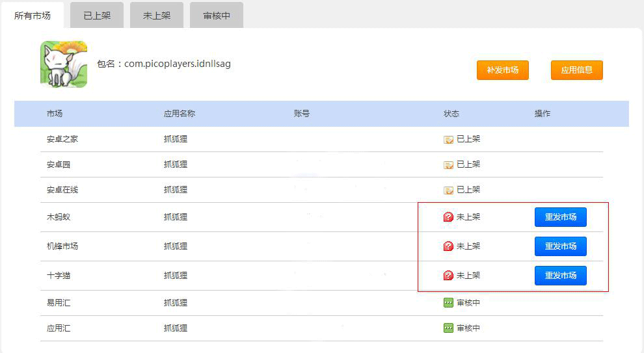Click the 已上架 status icon for 安卓之家
The height and width of the screenshot is (353, 644).
[448, 140]
